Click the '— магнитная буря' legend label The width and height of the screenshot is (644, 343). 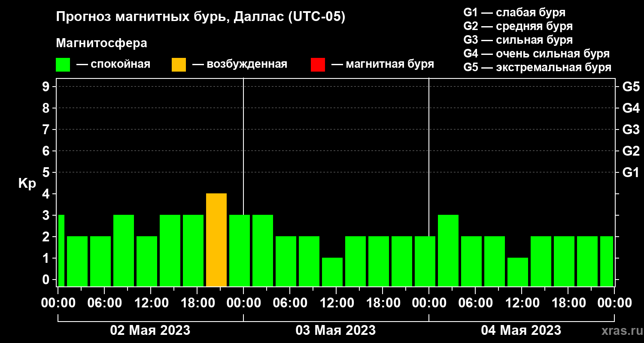pyautogui.click(x=383, y=64)
